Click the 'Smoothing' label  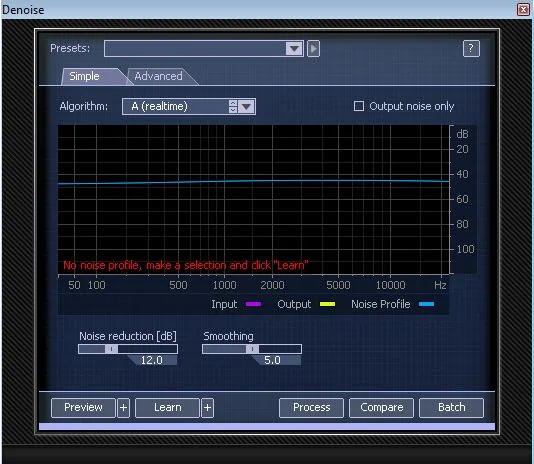click(x=229, y=336)
